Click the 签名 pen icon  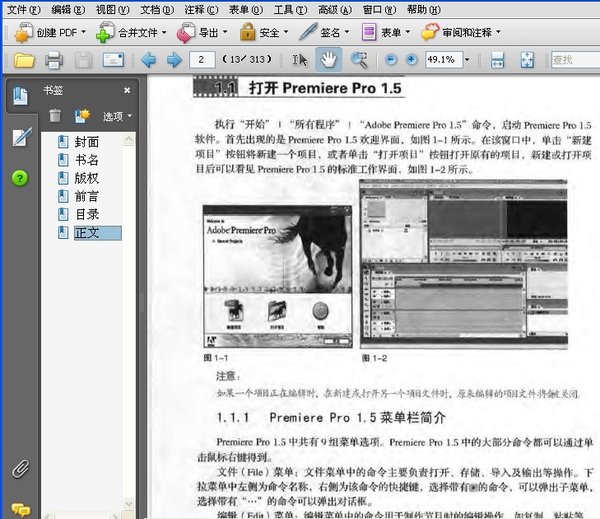coord(308,32)
